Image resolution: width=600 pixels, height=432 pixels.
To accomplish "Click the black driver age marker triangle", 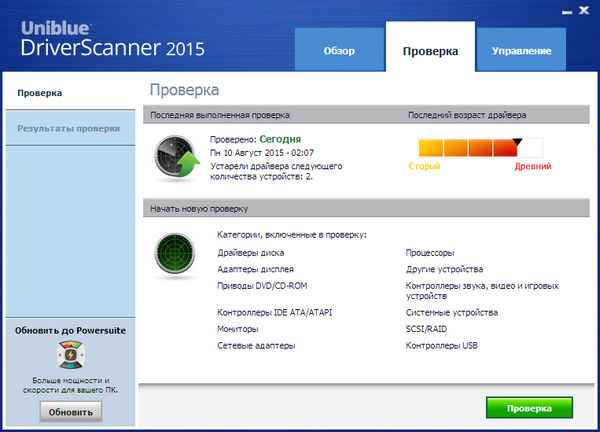I will pos(517,143).
